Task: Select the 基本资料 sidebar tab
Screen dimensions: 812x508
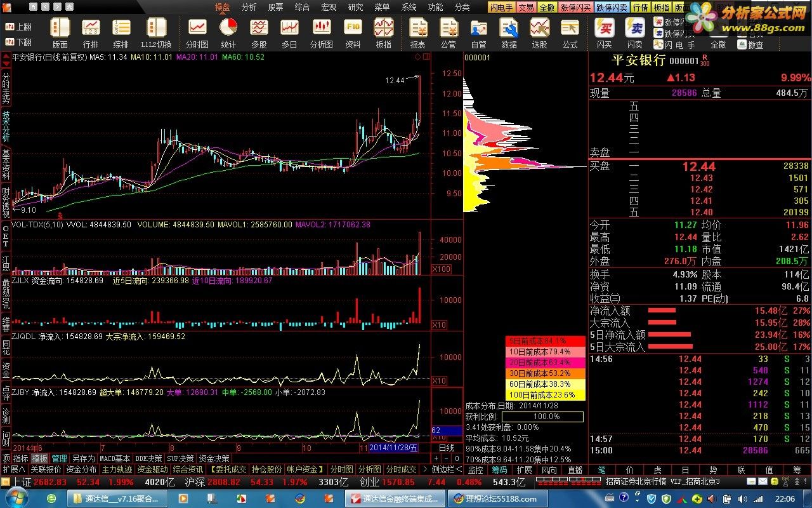Action: 6,164
